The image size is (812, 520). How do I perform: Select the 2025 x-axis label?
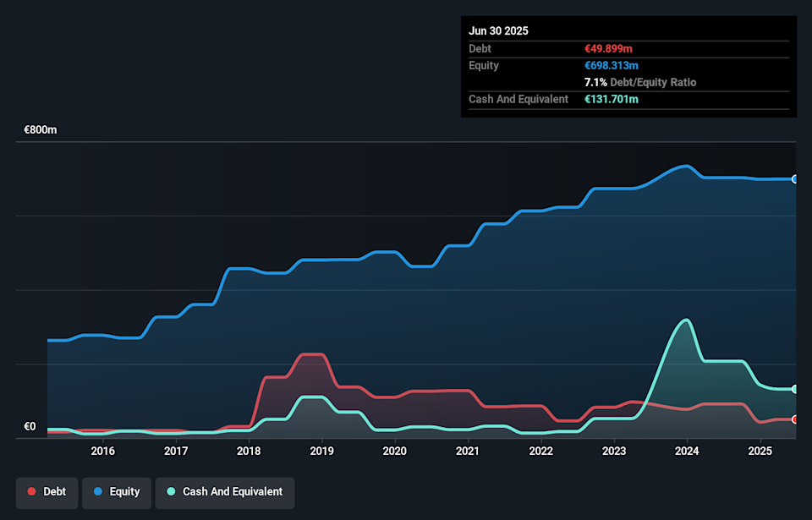coord(760,452)
